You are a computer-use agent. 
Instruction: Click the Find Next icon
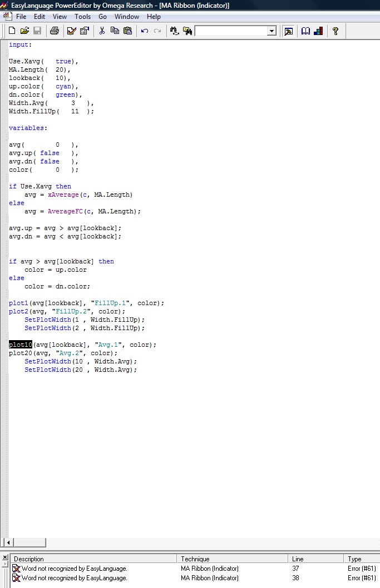pyautogui.click(x=187, y=31)
